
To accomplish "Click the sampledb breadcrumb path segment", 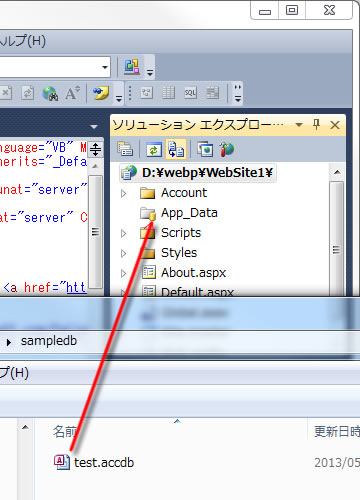I will pos(49,341).
